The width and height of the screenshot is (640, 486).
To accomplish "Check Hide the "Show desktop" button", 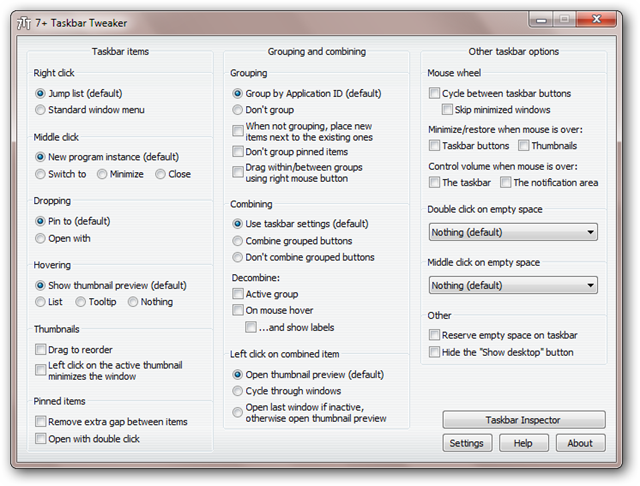I will click(x=435, y=352).
